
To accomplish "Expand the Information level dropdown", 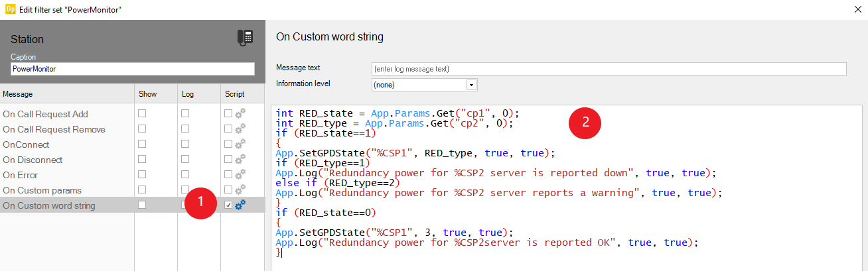I will coord(471,85).
